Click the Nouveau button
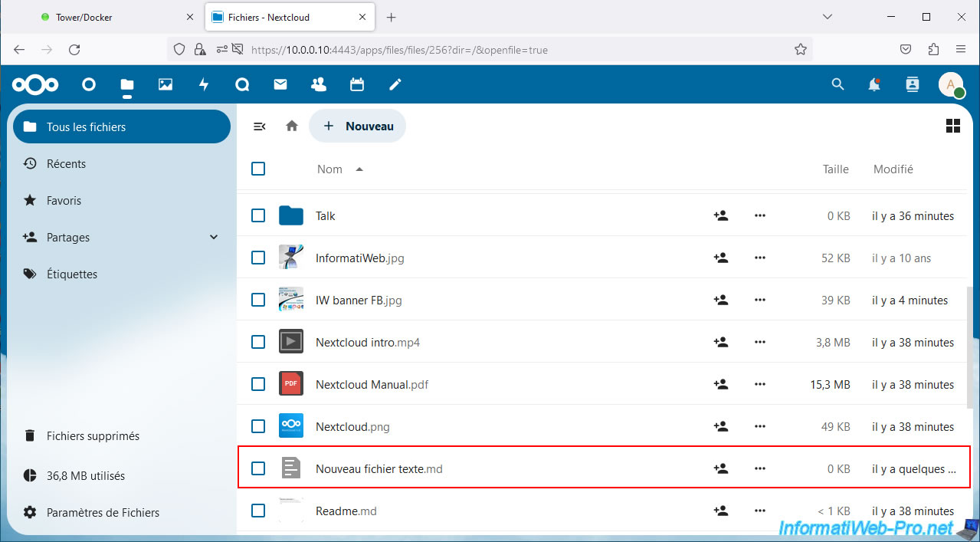 pos(358,126)
